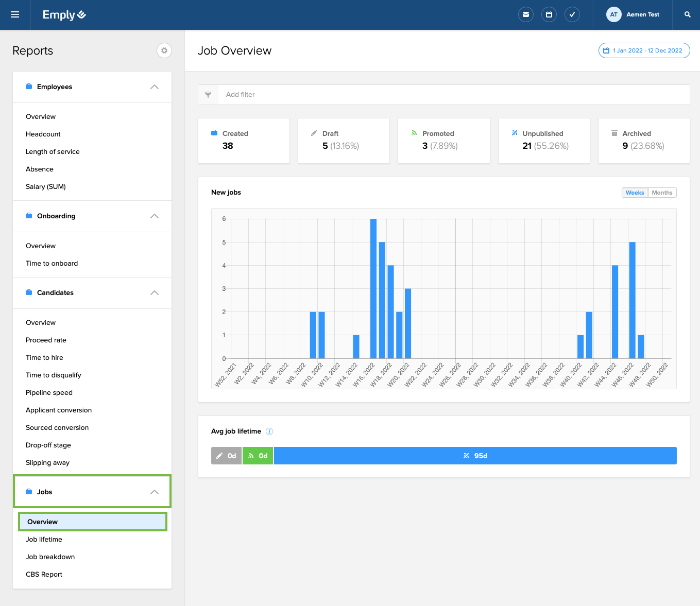Open the calendar icon in header
This screenshot has width=700, height=606.
coord(549,14)
